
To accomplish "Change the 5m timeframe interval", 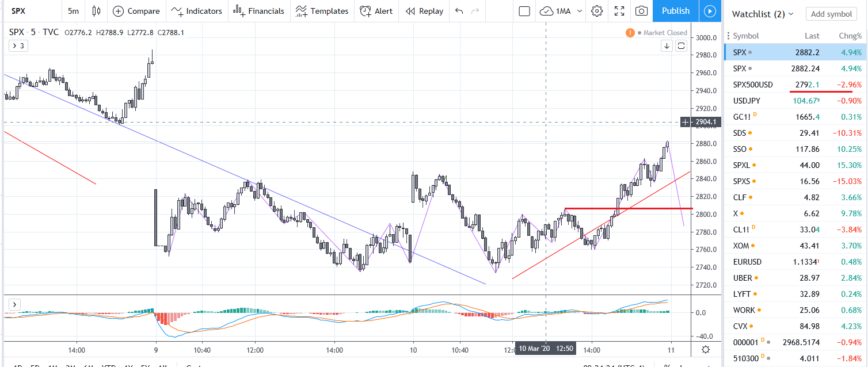I will click(73, 11).
